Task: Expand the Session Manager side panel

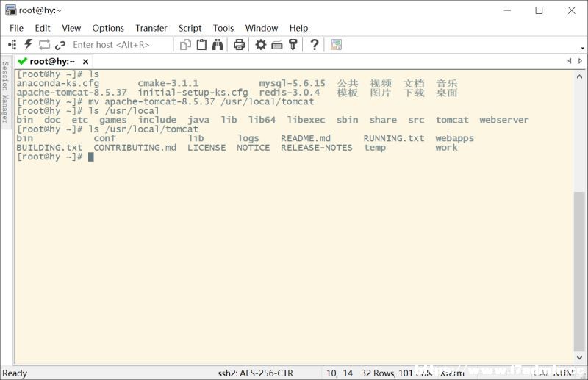Action: [x=5, y=93]
